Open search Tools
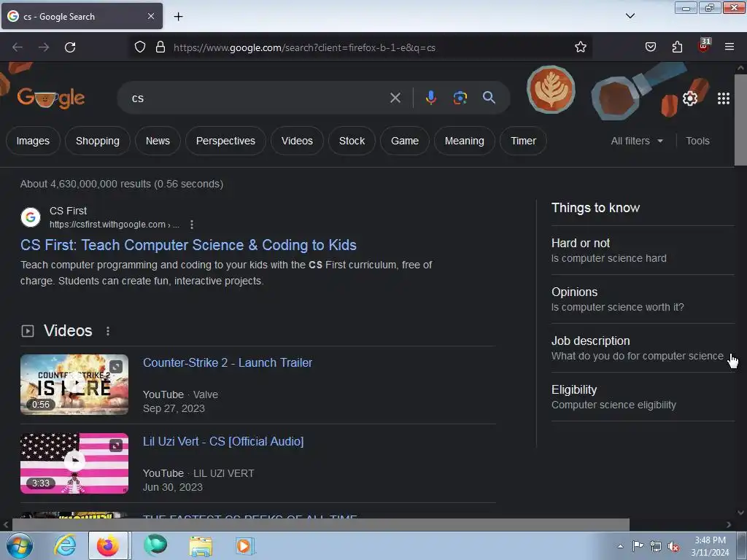The height and width of the screenshot is (560, 747). click(697, 141)
